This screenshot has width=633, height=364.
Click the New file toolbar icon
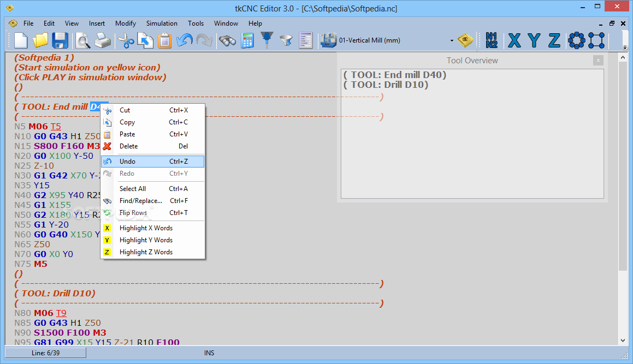(21, 40)
